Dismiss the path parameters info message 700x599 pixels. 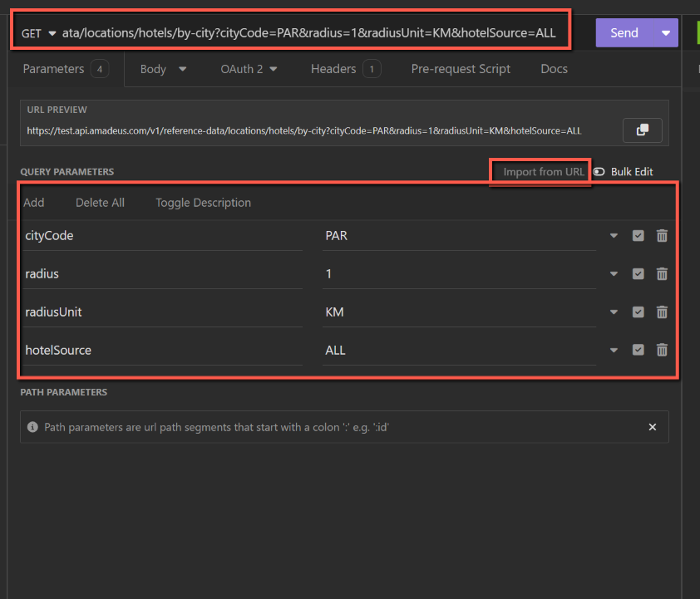[653, 427]
